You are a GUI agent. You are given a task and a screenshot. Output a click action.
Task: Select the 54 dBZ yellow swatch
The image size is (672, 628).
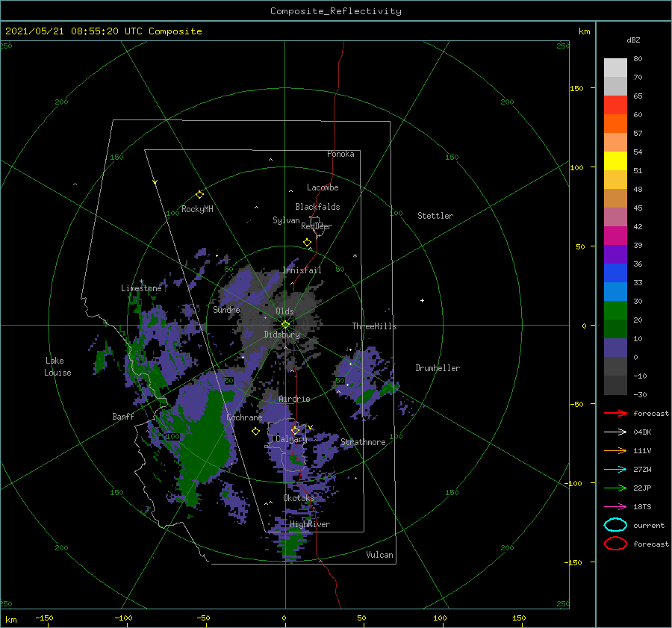coord(615,161)
